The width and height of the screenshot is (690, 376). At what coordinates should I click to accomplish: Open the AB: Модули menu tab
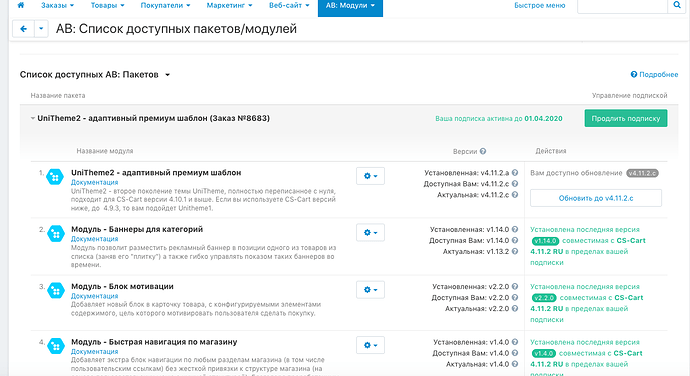350,6
